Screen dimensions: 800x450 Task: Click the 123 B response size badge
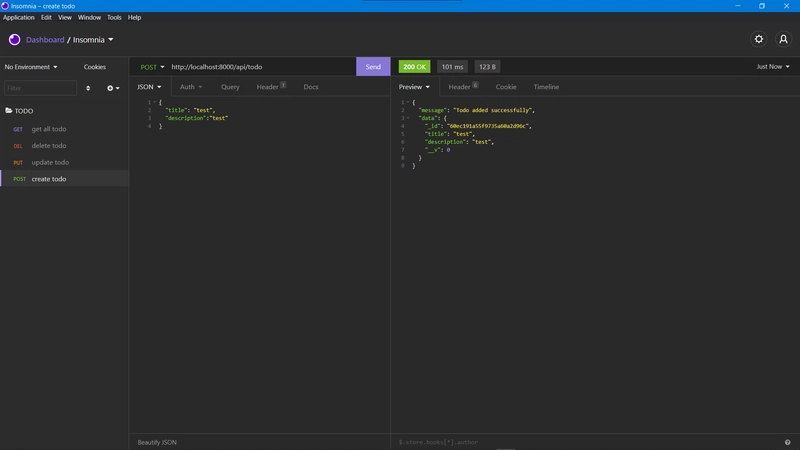click(x=487, y=67)
